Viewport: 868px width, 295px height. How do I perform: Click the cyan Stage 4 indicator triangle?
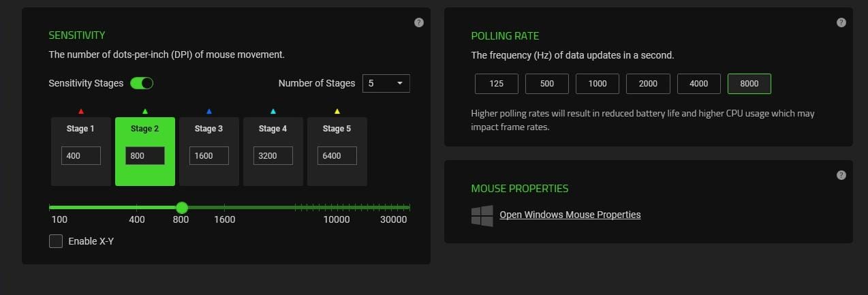pyautogui.click(x=273, y=111)
